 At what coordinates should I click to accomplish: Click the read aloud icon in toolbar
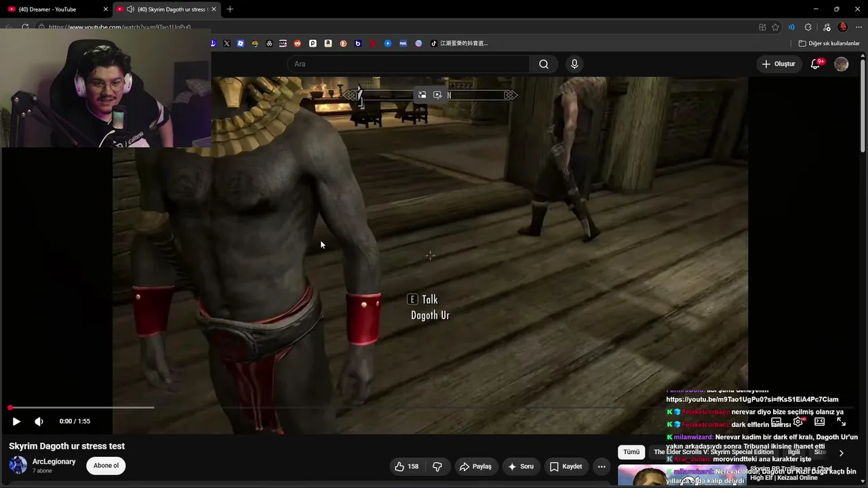coord(791,27)
